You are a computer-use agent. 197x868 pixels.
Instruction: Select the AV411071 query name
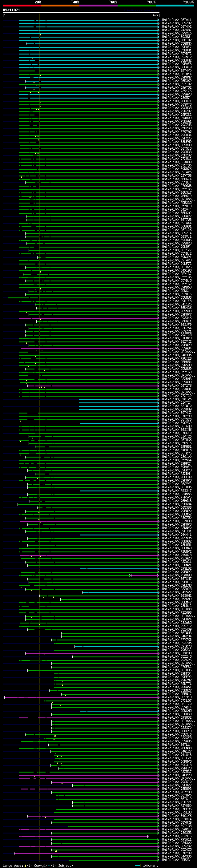pos(11,10)
